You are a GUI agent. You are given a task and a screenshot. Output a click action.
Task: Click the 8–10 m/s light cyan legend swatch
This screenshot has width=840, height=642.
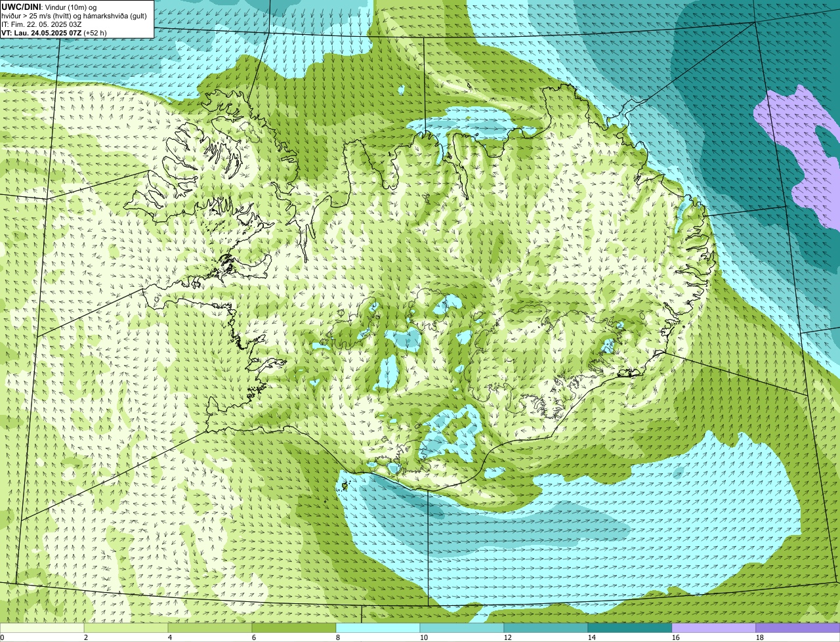click(x=378, y=628)
